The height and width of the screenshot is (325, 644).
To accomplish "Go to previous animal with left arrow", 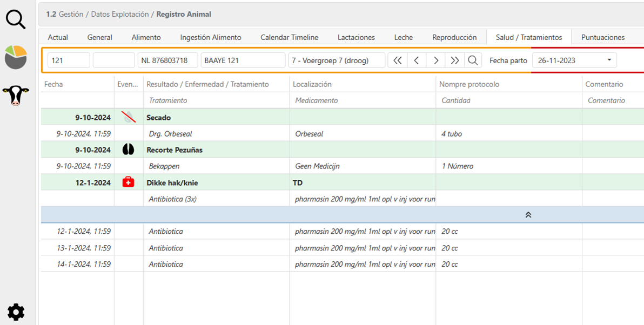I will coord(417,60).
